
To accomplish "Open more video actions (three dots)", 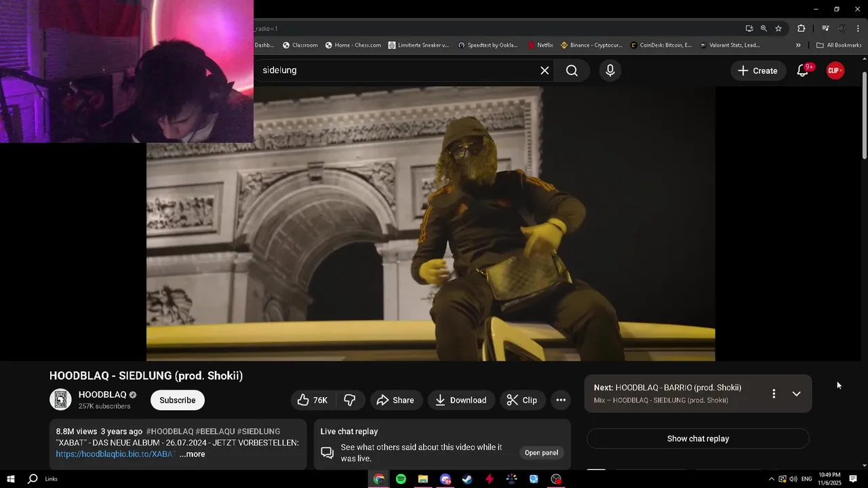I will click(x=561, y=401).
